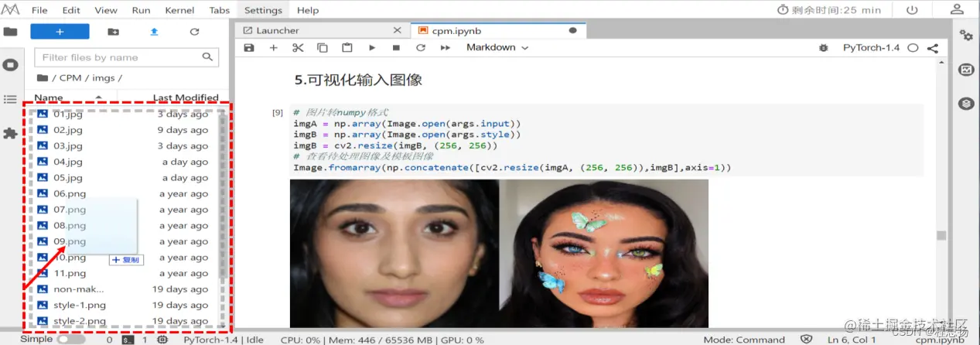The image size is (980, 345).
Task: Open the File Browser sidebar folder icon
Action: [10, 32]
